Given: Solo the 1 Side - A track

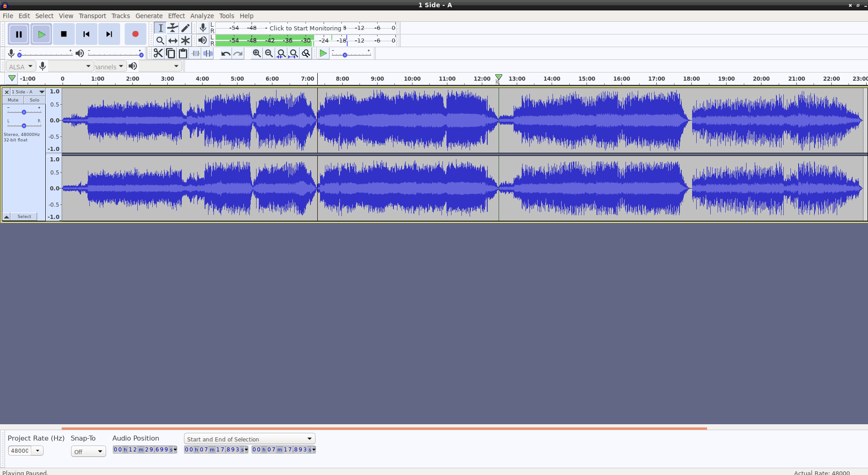Looking at the screenshot, I should (34, 100).
